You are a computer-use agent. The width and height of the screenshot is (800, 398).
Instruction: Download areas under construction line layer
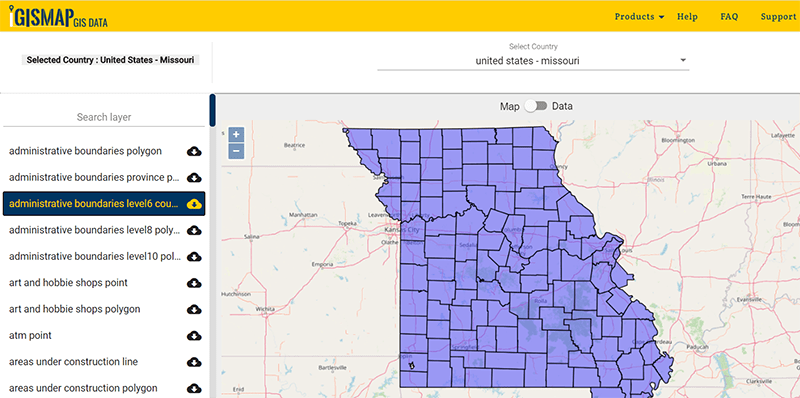194,362
